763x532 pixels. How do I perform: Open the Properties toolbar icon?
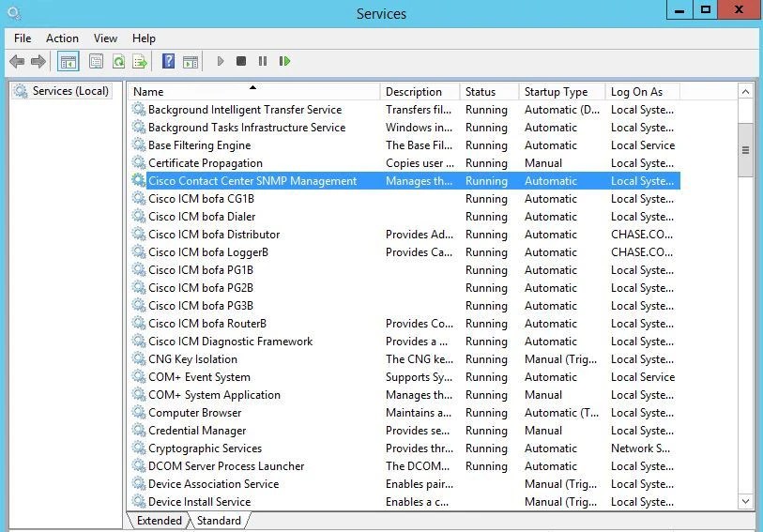coord(96,61)
